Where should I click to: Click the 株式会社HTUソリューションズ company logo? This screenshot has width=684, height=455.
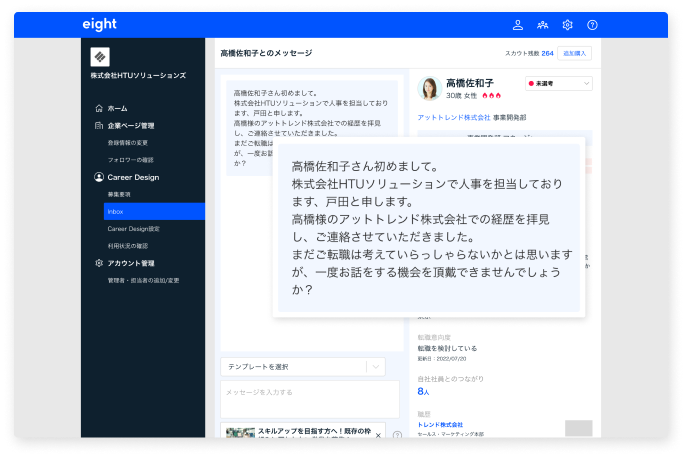tap(100, 57)
